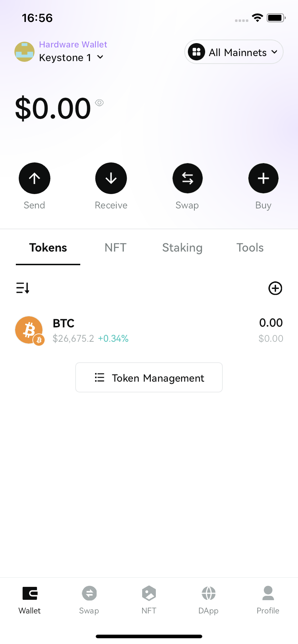Tap the Swap arrows icon in the action row
298x644 pixels.
click(x=188, y=178)
